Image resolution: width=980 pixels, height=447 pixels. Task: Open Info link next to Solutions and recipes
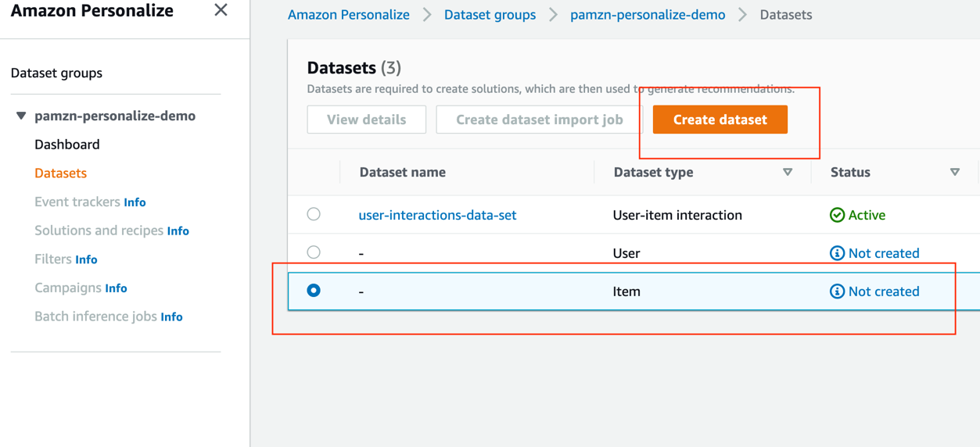coord(178,231)
